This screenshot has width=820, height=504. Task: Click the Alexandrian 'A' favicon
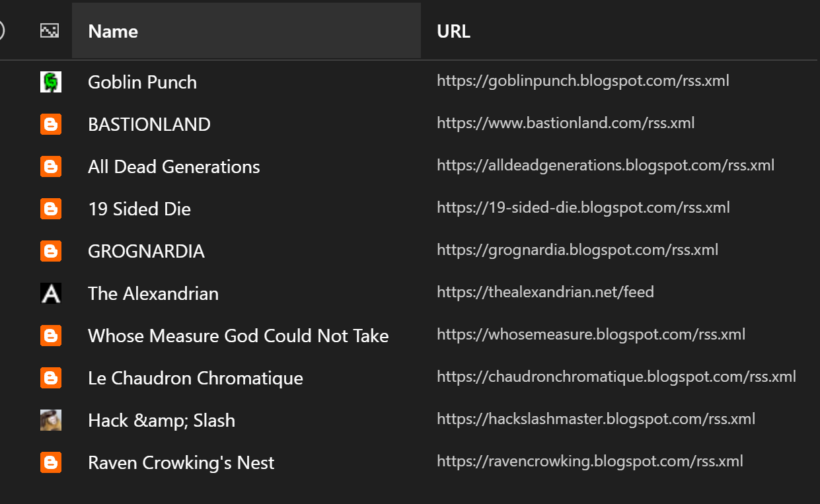pyautogui.click(x=51, y=293)
